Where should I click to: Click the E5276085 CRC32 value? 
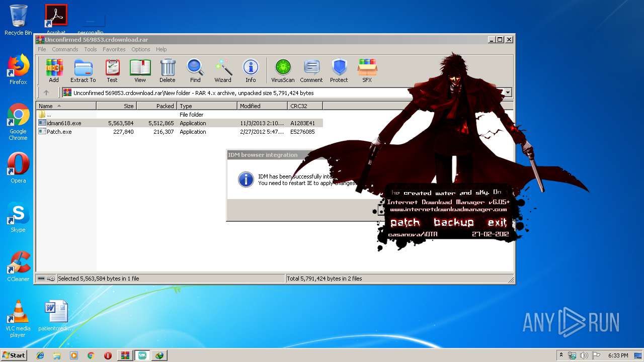click(302, 132)
